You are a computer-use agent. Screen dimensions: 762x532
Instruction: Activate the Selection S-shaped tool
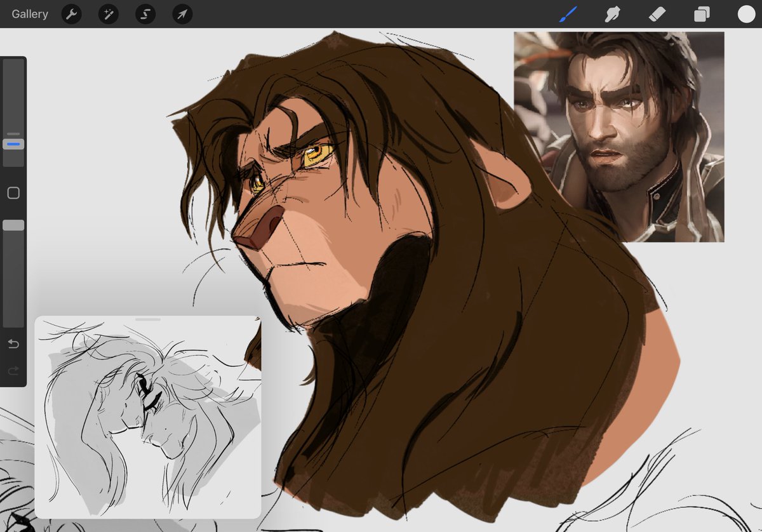(x=145, y=14)
